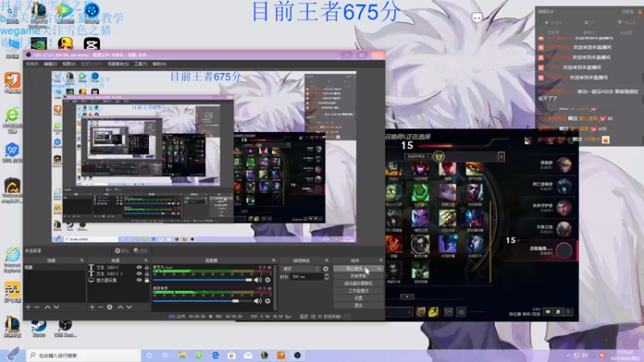
Task: Open settings gear for the desktop audio track
Action: 267,301
